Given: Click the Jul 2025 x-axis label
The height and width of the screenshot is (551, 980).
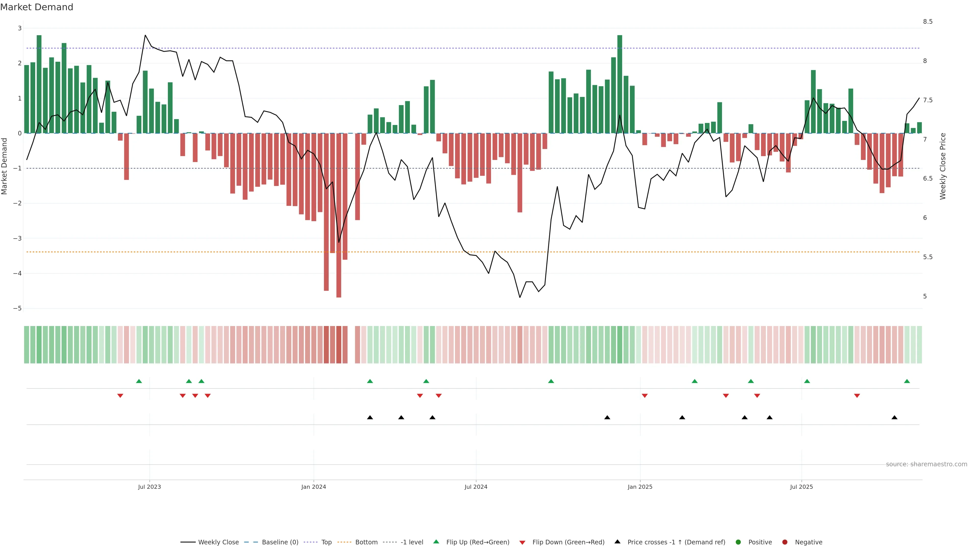Looking at the screenshot, I should tap(801, 487).
